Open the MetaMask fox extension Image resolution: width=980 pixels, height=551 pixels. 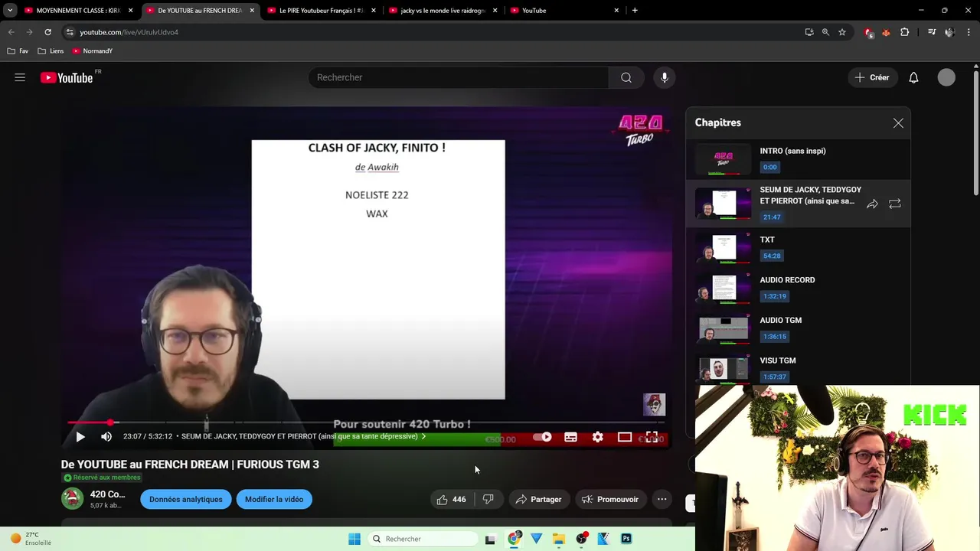tap(886, 32)
